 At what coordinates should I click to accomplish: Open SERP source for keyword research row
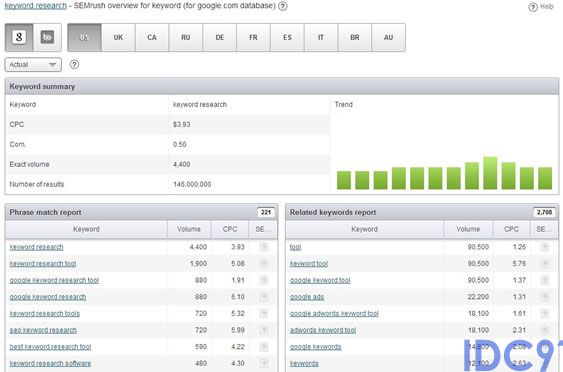(264, 247)
